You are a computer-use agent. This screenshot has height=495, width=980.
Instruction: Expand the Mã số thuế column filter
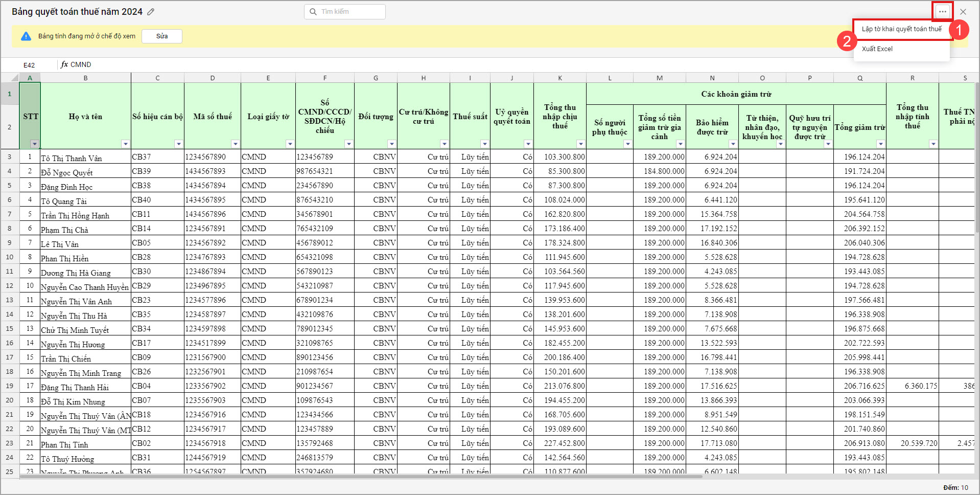click(235, 144)
